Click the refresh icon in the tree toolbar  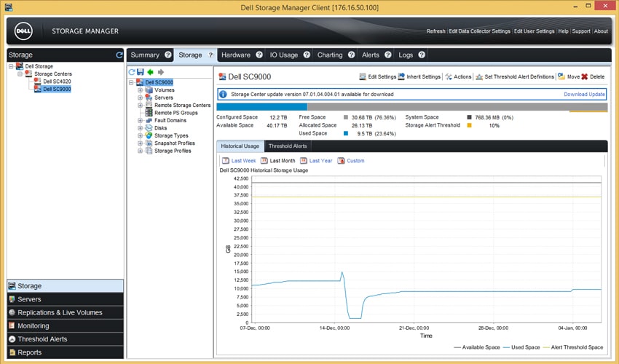tap(132, 72)
